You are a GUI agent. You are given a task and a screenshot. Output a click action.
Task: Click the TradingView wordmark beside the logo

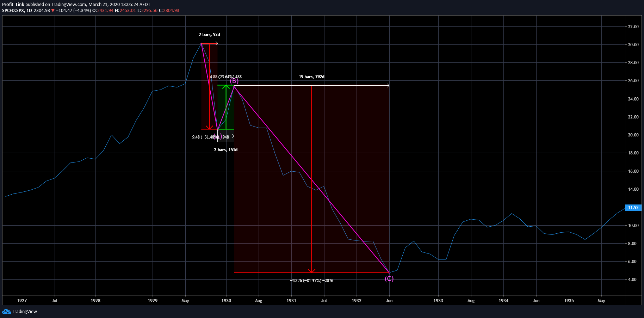coord(24,311)
